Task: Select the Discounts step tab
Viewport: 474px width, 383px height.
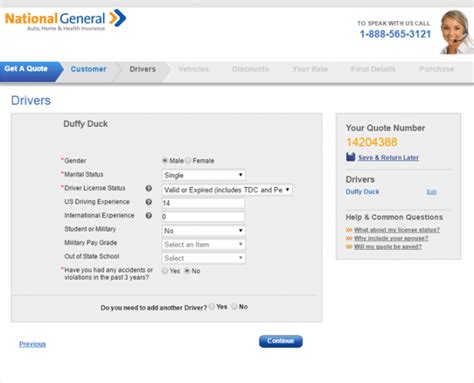Action: [x=250, y=69]
